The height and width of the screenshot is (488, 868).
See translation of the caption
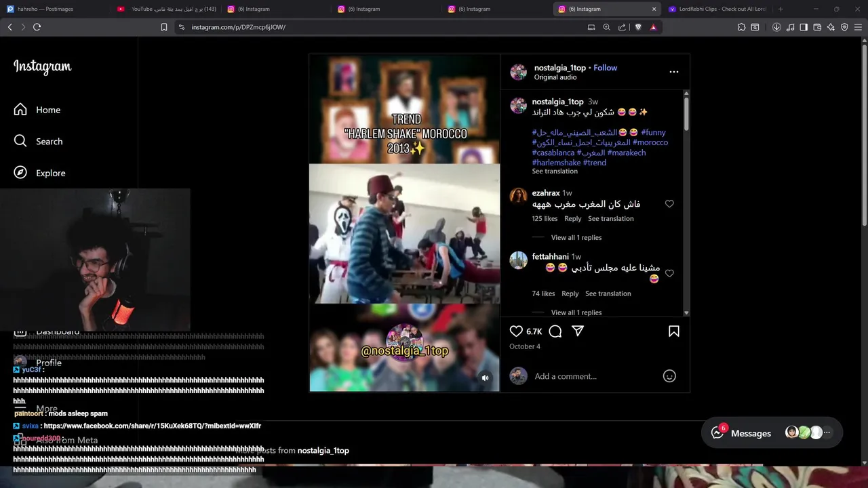(x=555, y=171)
